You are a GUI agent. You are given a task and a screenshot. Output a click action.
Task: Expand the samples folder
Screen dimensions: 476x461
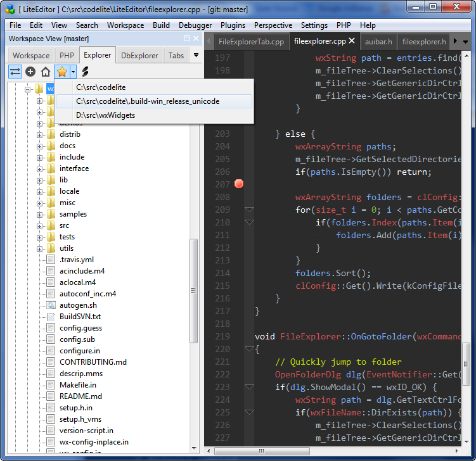pyautogui.click(x=39, y=215)
